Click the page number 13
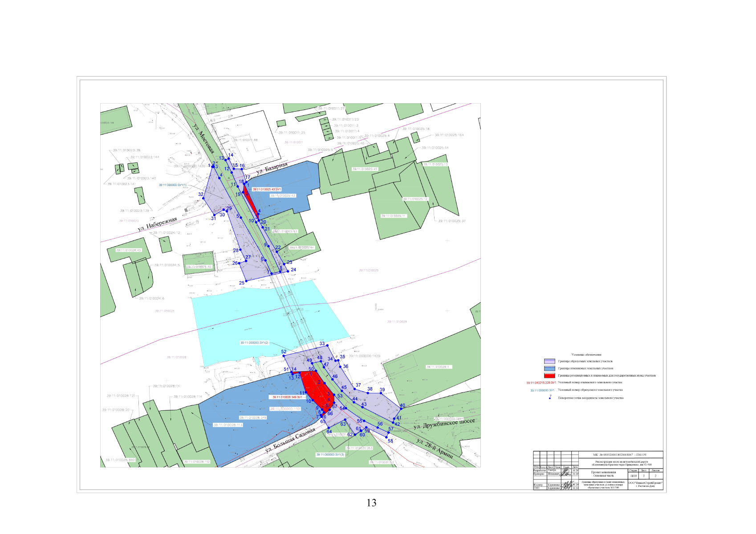The width and height of the screenshot is (756, 534). [x=371, y=503]
